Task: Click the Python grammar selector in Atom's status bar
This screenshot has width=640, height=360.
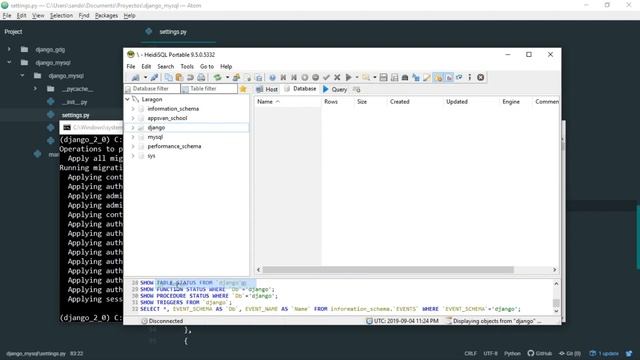Action: coord(512,353)
